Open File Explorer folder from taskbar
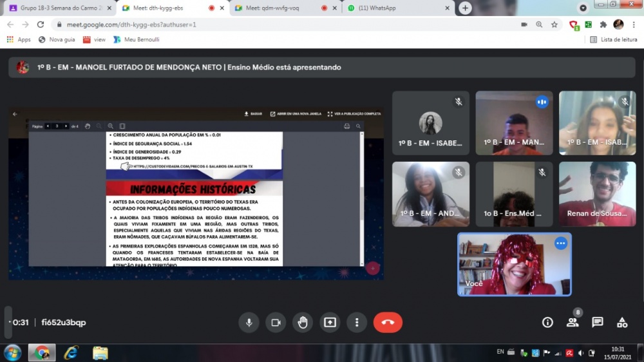644x362 pixels. [x=100, y=353]
